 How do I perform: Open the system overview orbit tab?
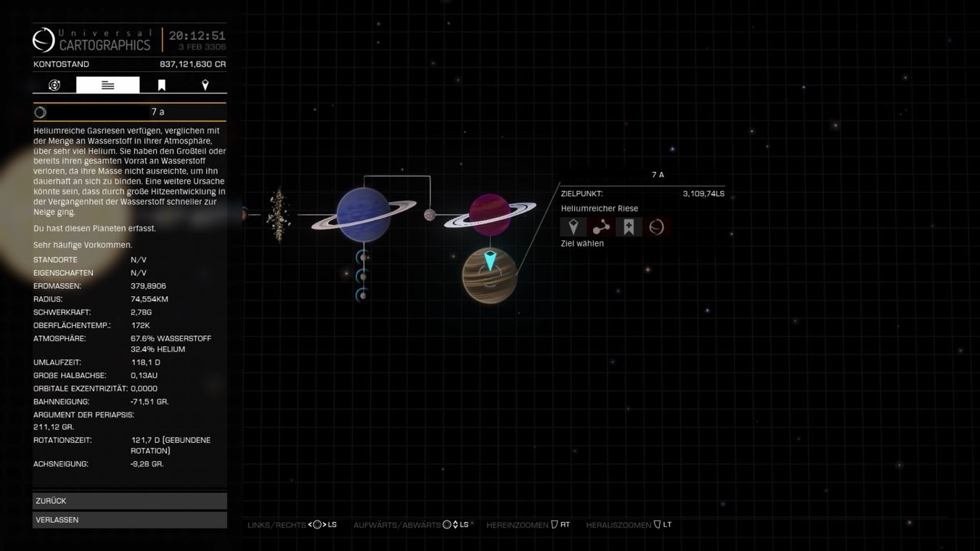[x=54, y=86]
